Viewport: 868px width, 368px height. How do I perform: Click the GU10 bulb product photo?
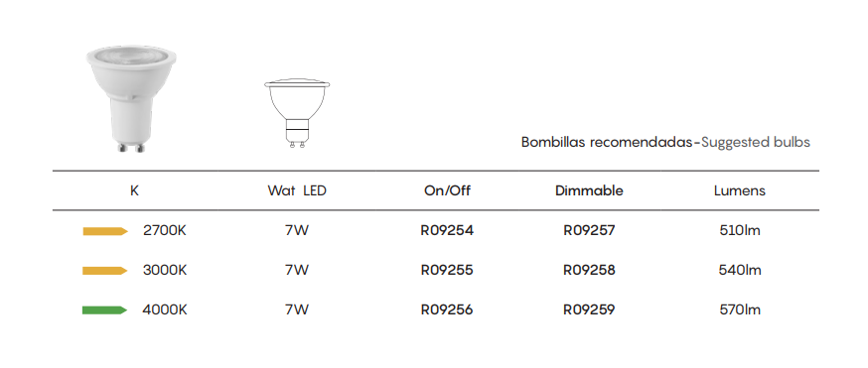pos(131,99)
